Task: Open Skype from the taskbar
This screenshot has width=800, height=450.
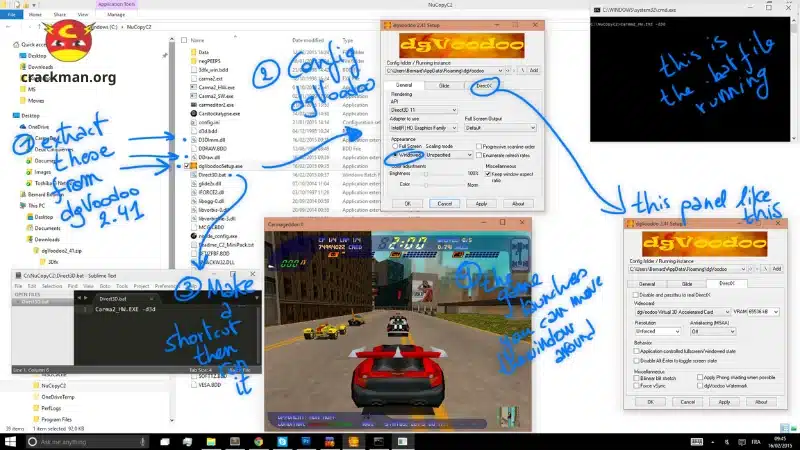Action: 282,442
